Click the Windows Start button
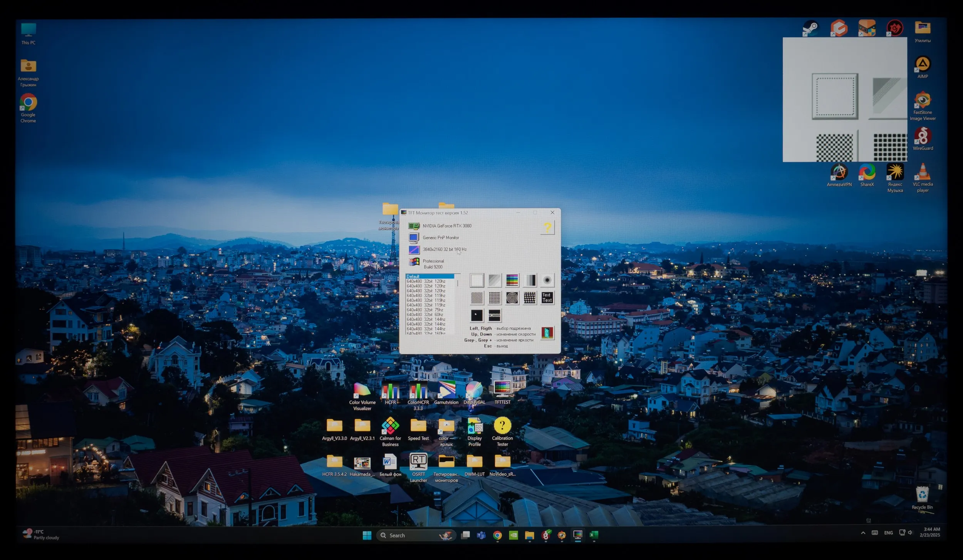This screenshot has height=560, width=963. [367, 535]
